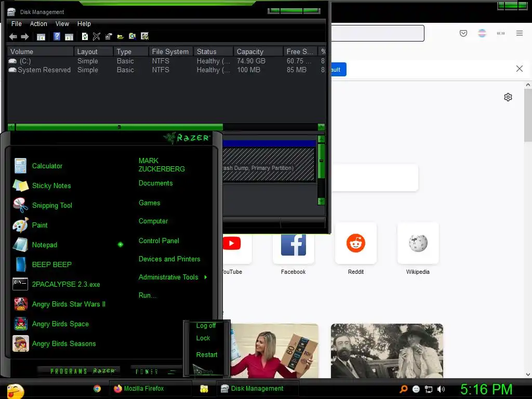Expand the Notepad jump list green dot
The width and height of the screenshot is (532, 399).
pos(121,244)
